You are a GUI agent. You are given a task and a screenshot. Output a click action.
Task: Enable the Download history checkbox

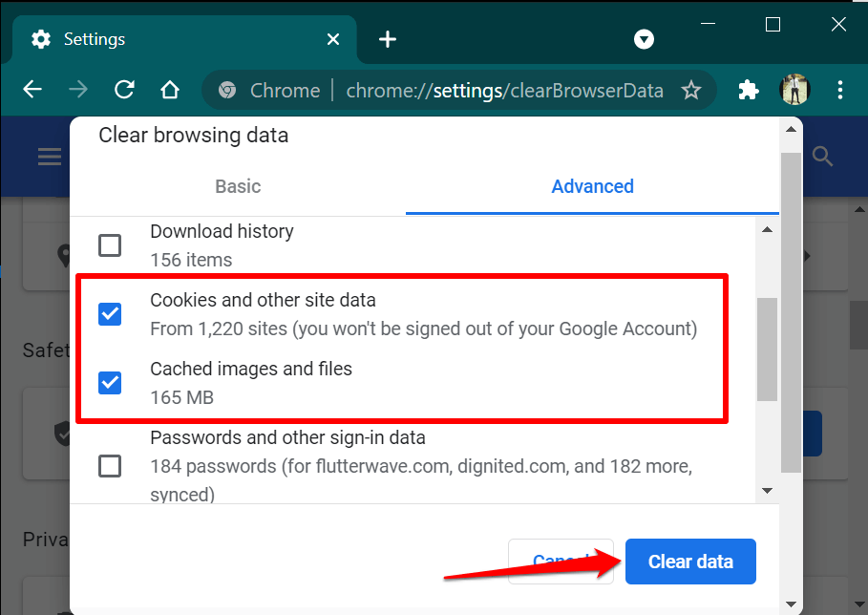pyautogui.click(x=111, y=245)
